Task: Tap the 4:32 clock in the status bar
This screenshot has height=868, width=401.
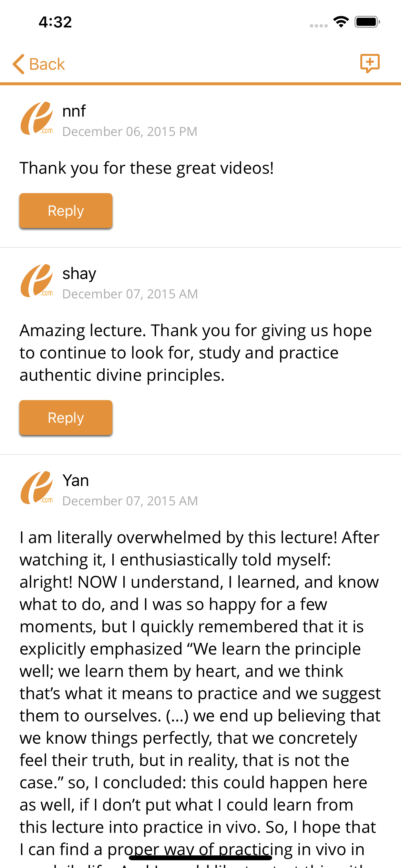Action: 55,22
